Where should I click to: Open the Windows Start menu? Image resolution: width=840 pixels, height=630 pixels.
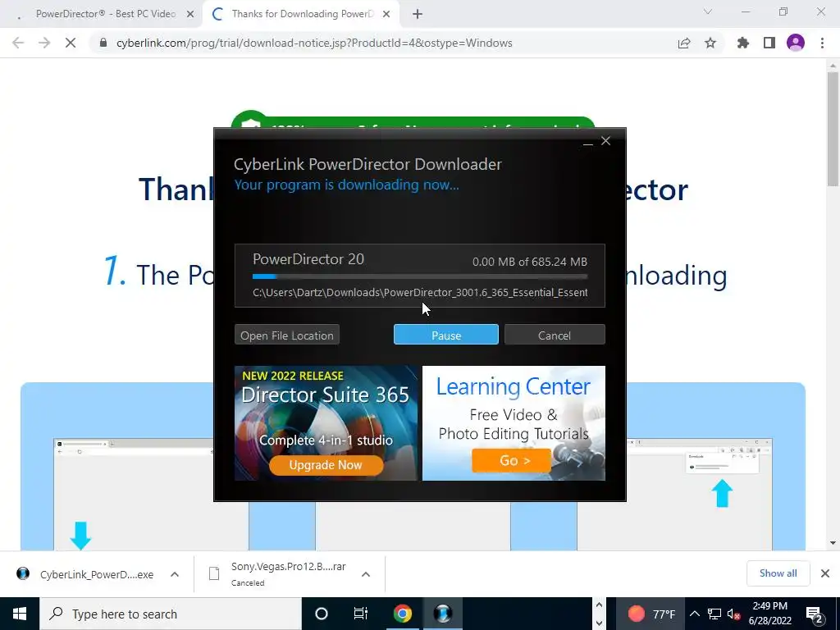point(20,614)
